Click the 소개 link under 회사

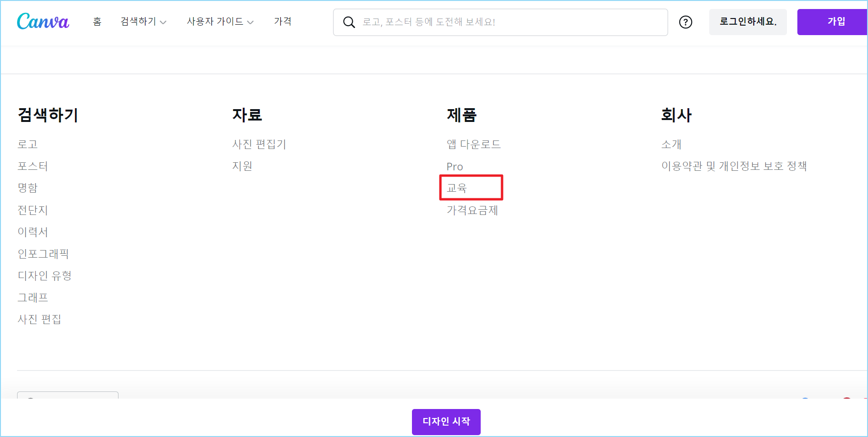671,144
